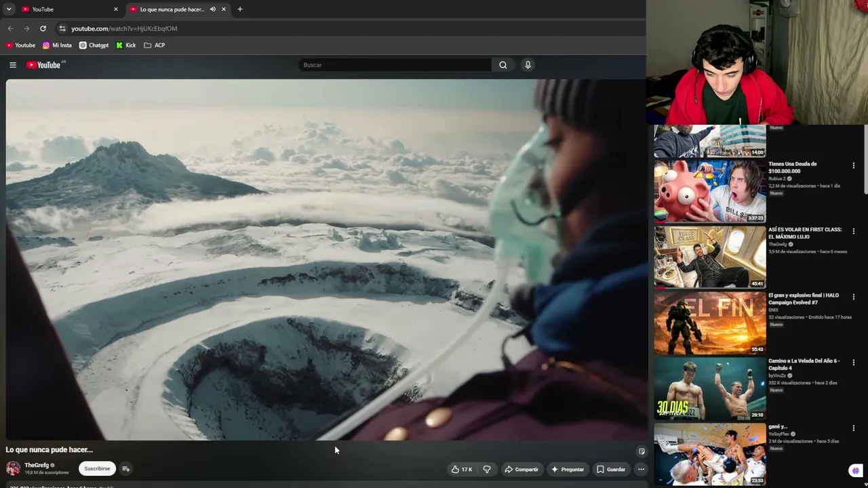Image resolution: width=868 pixels, height=488 pixels.
Task: Open the ACP bookmarks folder
Action: [x=155, y=45]
